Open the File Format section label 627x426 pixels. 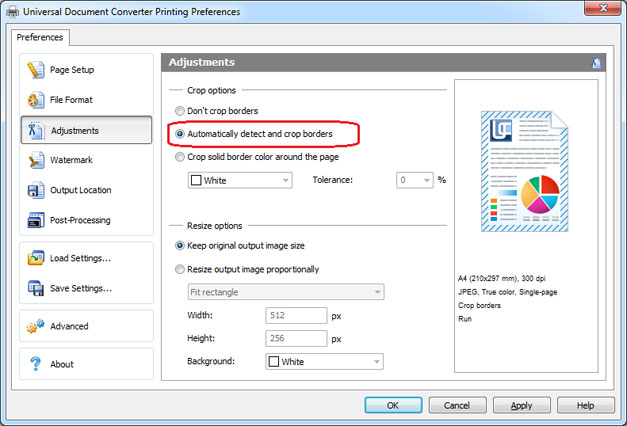pyautogui.click(x=71, y=100)
